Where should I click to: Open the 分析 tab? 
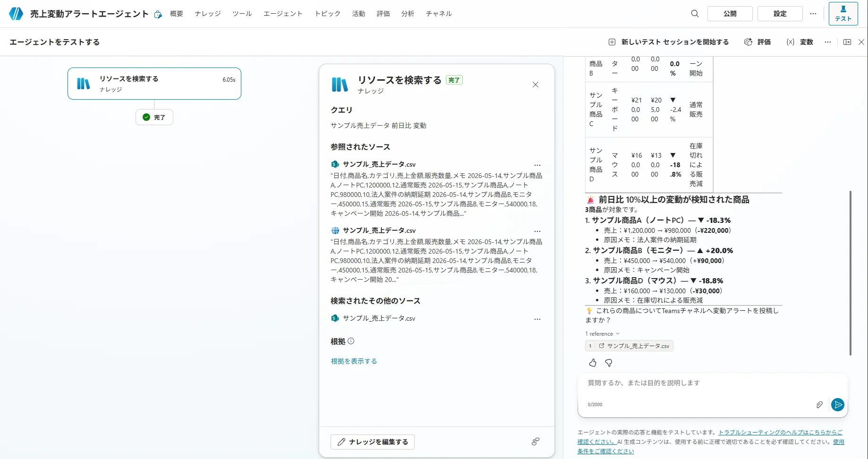[408, 14]
